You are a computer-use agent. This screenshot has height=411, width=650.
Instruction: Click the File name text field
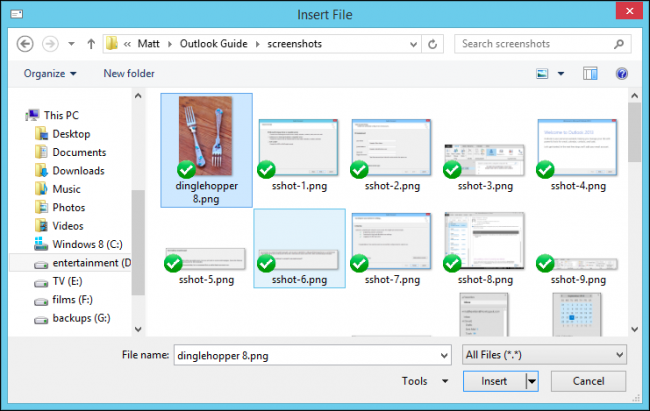[306, 355]
